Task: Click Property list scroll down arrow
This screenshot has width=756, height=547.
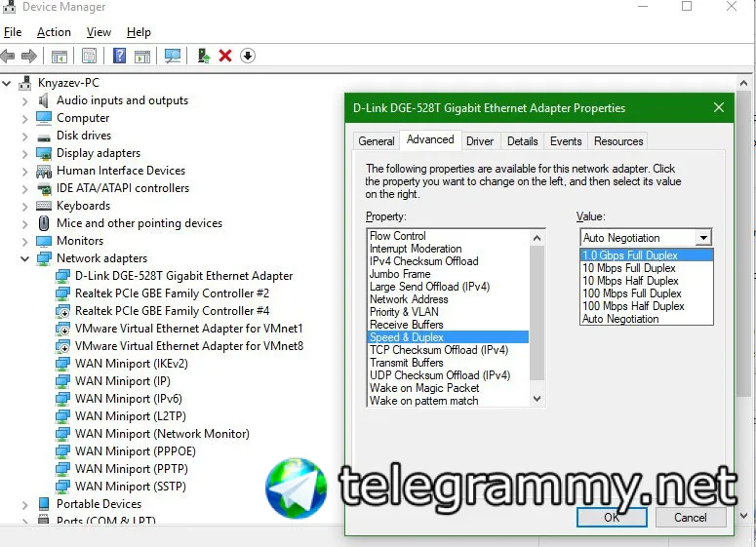Action: point(537,399)
